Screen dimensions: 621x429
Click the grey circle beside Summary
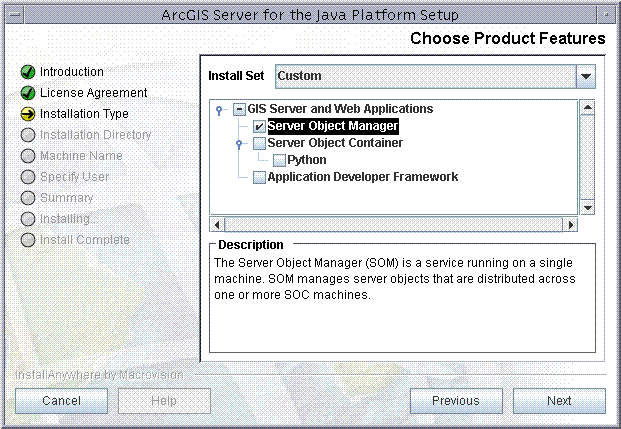[28, 198]
